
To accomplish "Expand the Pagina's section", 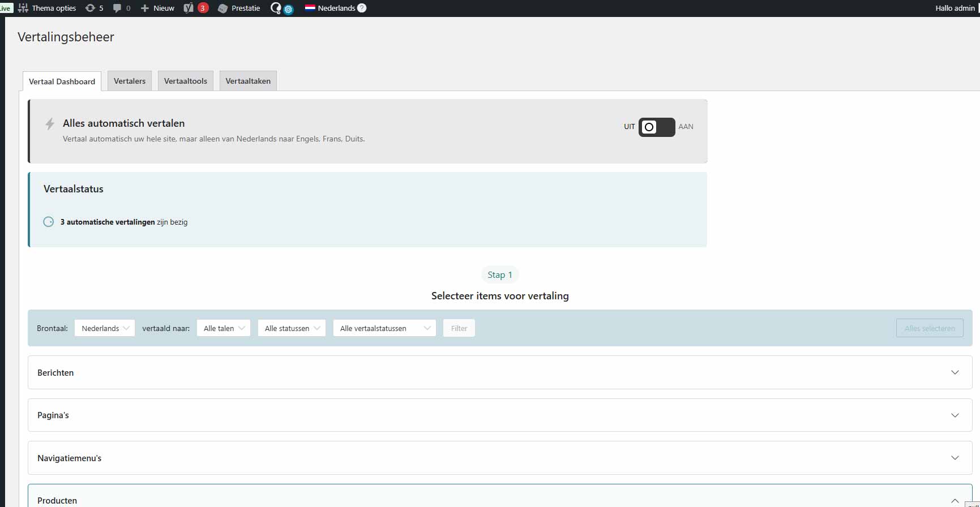I will click(500, 415).
